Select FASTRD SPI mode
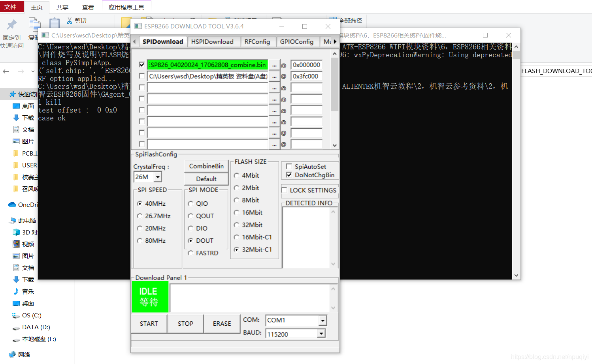Screen dimensions: 592x364 [190, 253]
